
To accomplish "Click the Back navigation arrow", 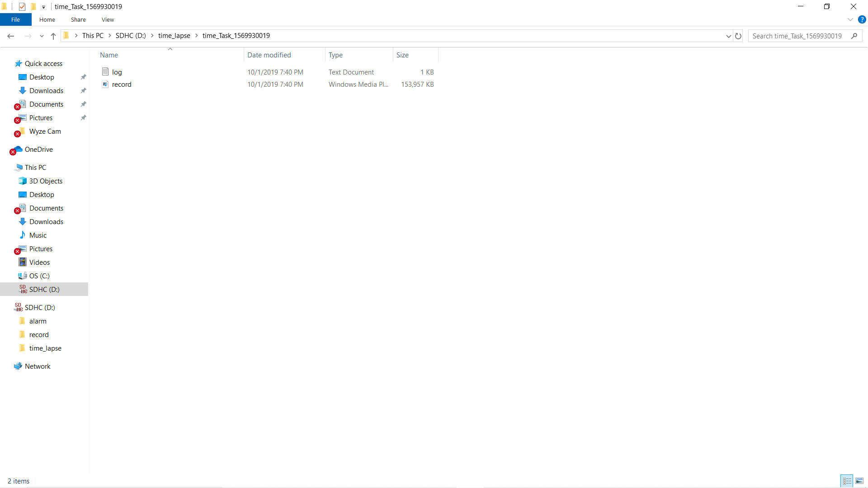I will [11, 36].
